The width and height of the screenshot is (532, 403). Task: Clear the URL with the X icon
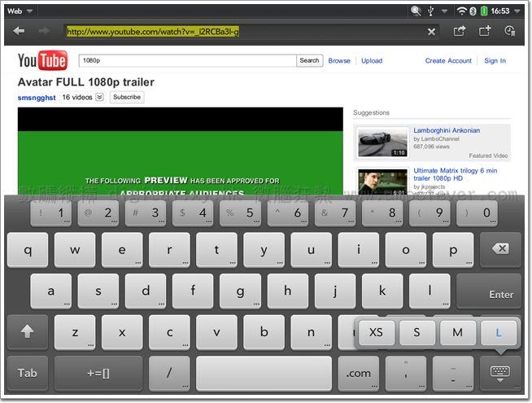pyautogui.click(x=431, y=32)
